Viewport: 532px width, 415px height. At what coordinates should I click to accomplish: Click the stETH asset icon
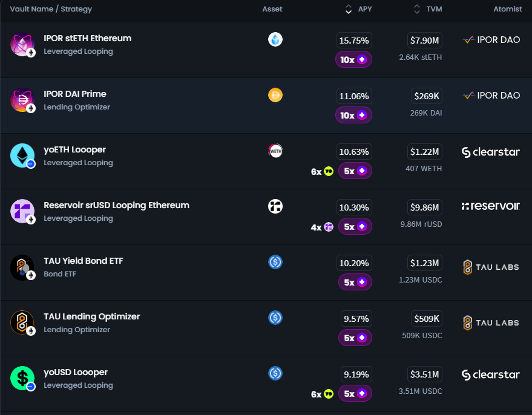275,39
